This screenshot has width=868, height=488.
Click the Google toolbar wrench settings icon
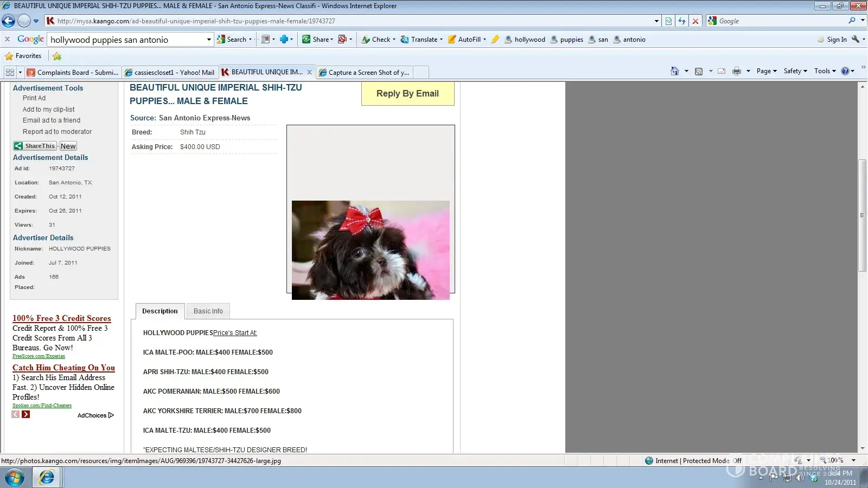point(856,40)
